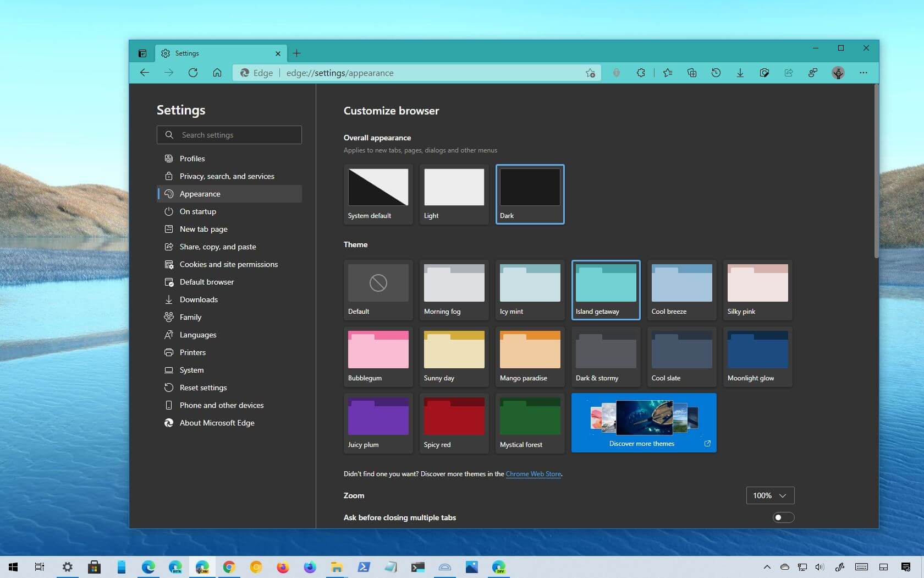Toggle 'Ask before closing multiple tabs' switch
The image size is (924, 578).
[x=783, y=517]
